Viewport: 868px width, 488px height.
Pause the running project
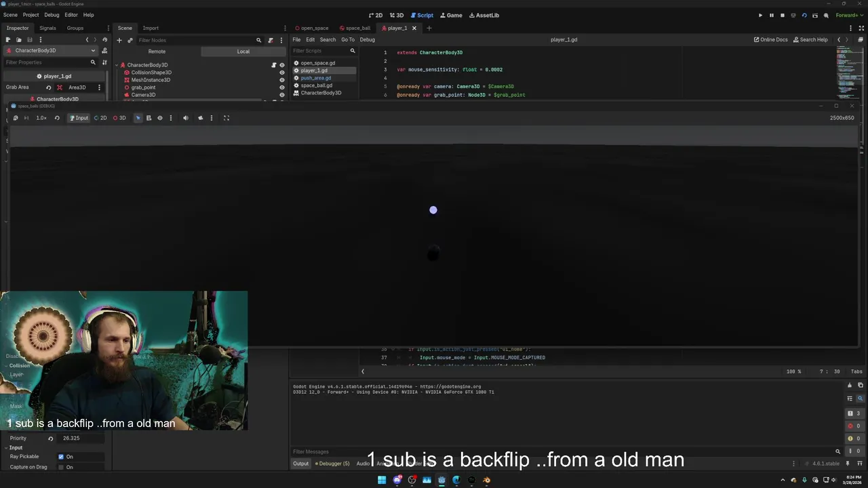coord(771,15)
